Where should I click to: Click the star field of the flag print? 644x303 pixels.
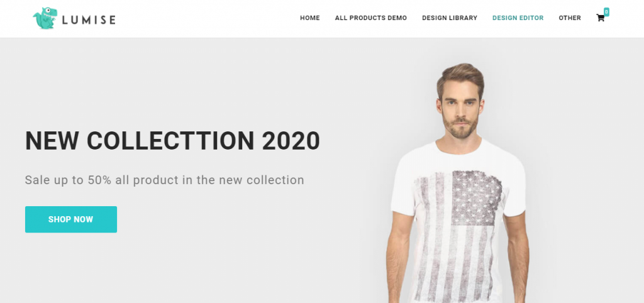coord(477,197)
